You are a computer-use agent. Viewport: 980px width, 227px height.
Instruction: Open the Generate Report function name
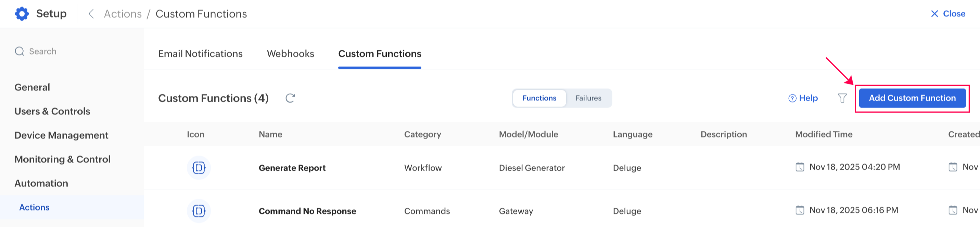pos(292,168)
